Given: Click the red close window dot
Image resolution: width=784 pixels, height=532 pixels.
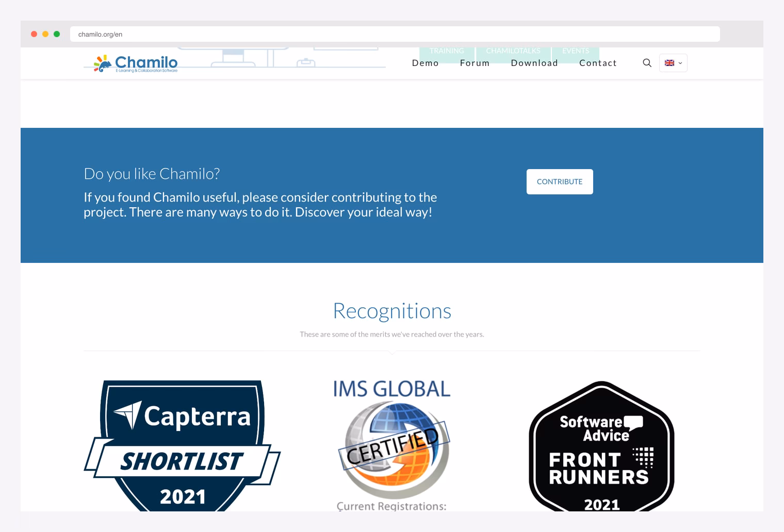Looking at the screenshot, I should point(34,34).
